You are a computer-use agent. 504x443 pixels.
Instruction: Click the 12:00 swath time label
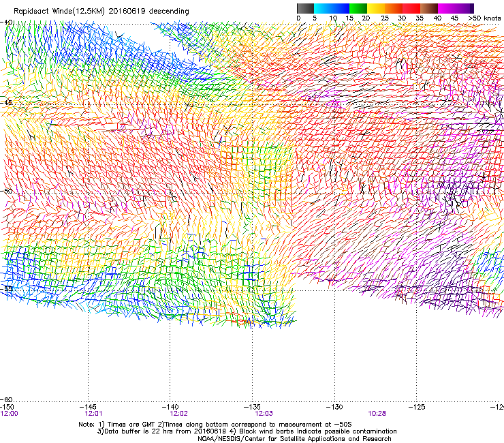click(10, 414)
